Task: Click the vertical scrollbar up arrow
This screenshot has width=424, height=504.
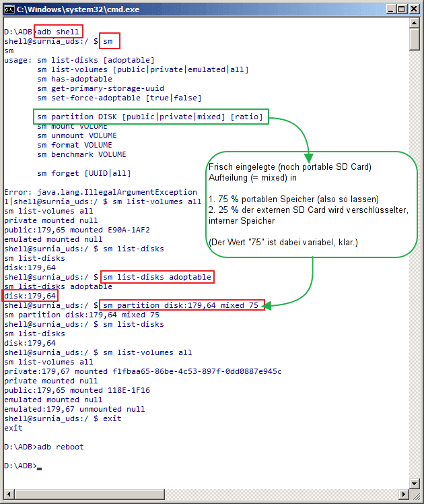Action: point(414,23)
